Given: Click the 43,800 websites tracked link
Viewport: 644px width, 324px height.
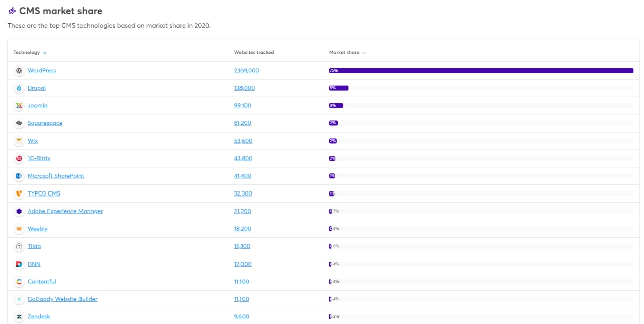Looking at the screenshot, I should click(x=243, y=159).
